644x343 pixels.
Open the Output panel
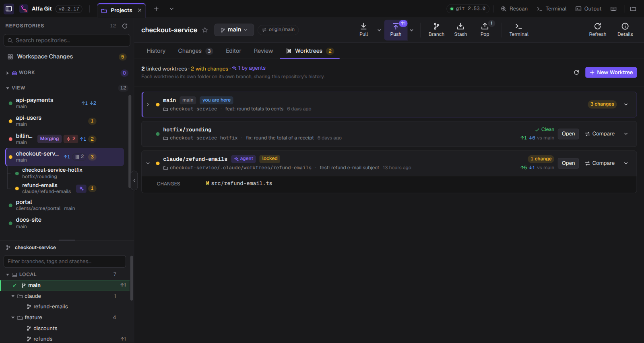588,9
